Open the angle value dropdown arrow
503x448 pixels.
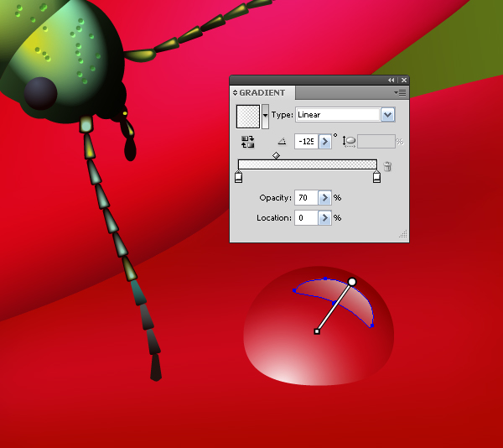[324, 142]
